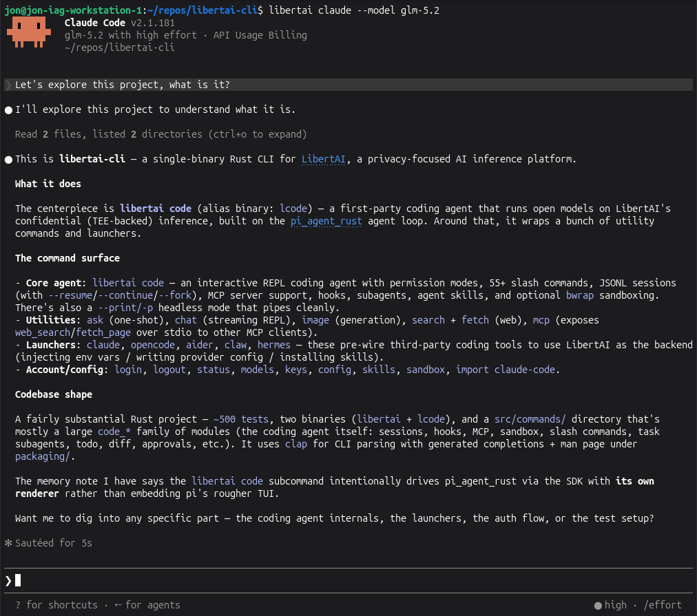Click the 'fetch' utility command
Viewport: 697px width, 616px height.
click(475, 320)
